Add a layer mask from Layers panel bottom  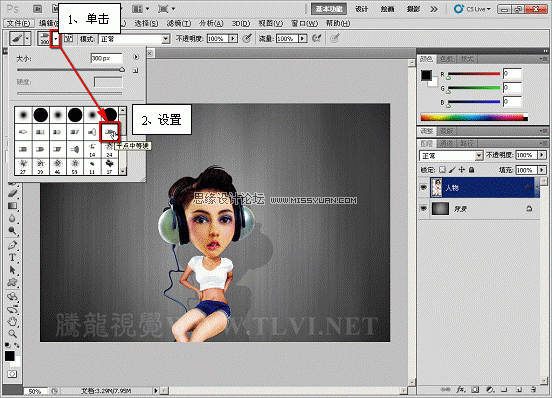click(475, 390)
